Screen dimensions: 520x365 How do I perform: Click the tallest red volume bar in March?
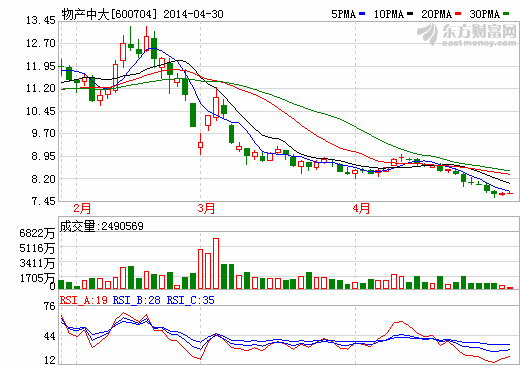216,263
